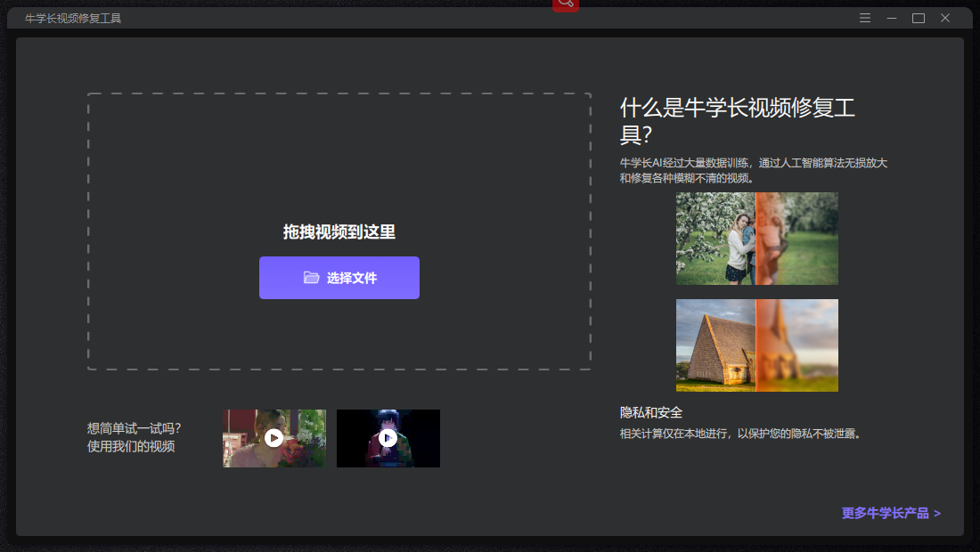Image resolution: width=980 pixels, height=552 pixels.
Task: Click the 使用我们的视频 text
Action: click(x=131, y=446)
